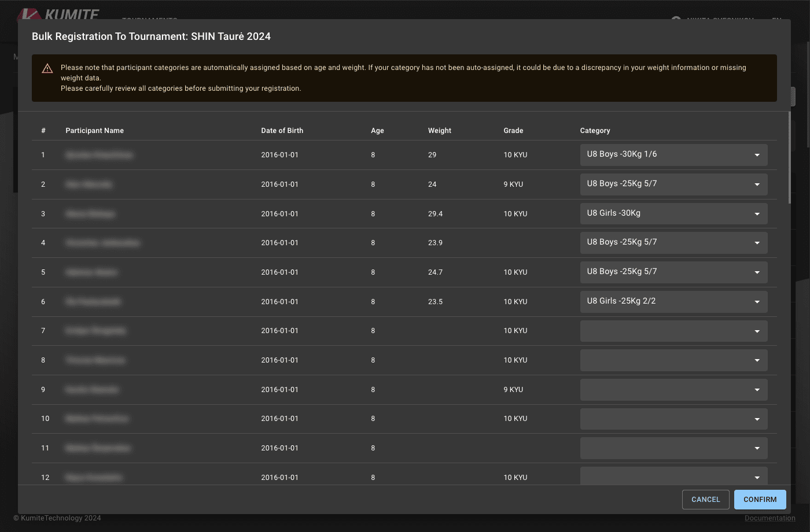The image size is (810, 532).
Task: Open the unassigned category dropdown on row 11
Action: (x=673, y=448)
